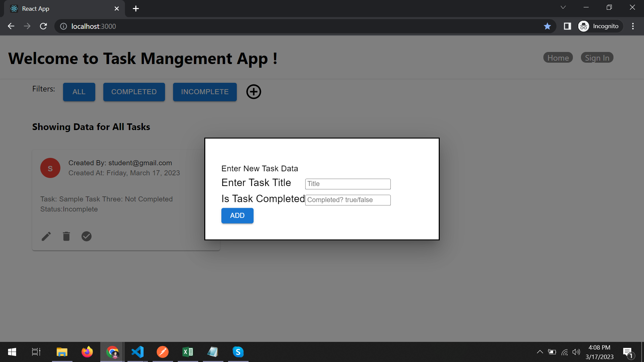Mark Sample Task Three complete with the check icon
The height and width of the screenshot is (362, 644).
[x=86, y=236]
